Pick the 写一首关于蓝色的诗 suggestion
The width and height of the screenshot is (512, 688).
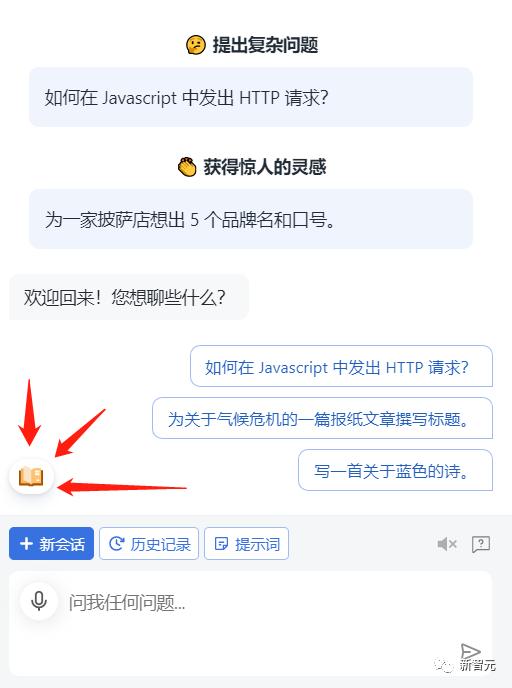click(395, 470)
